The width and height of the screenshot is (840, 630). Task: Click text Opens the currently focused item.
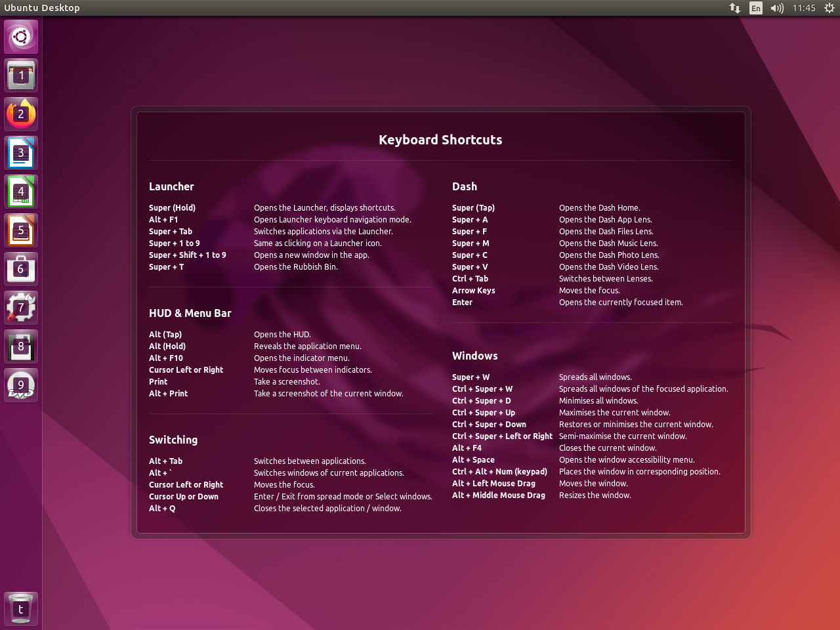pos(621,303)
